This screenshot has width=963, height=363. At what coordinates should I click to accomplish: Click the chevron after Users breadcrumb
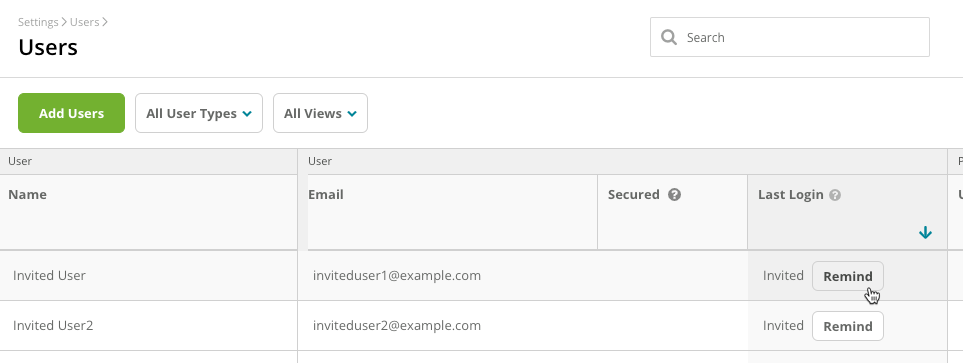click(x=105, y=22)
